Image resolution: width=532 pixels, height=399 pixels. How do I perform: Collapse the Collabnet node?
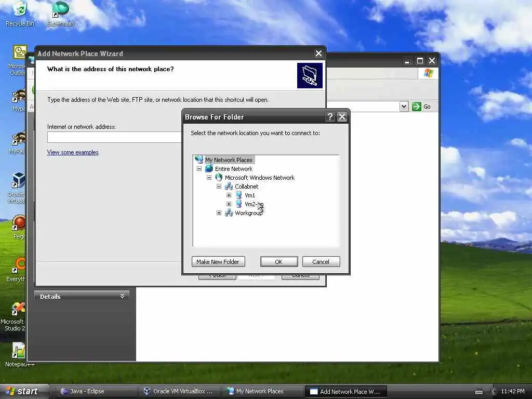click(219, 187)
